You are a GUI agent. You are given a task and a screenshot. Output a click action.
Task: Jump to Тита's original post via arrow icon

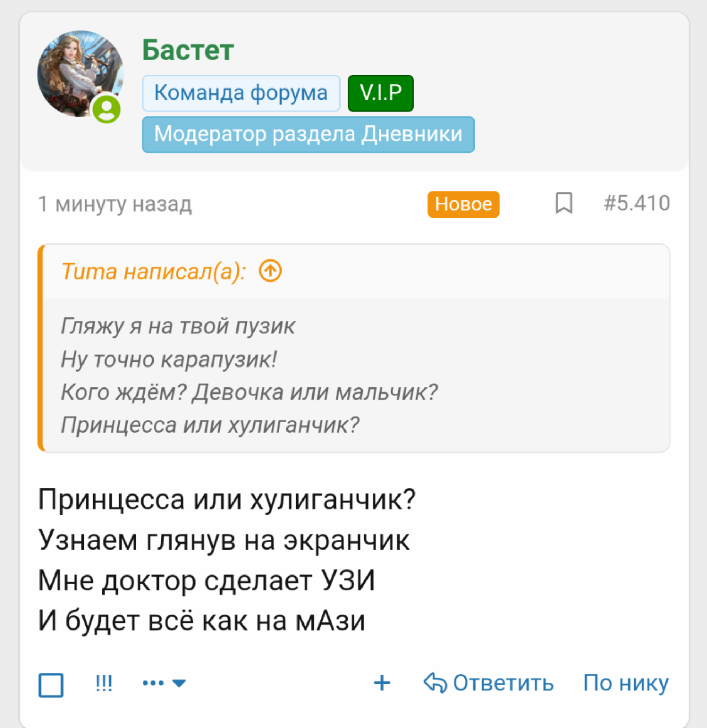(270, 271)
